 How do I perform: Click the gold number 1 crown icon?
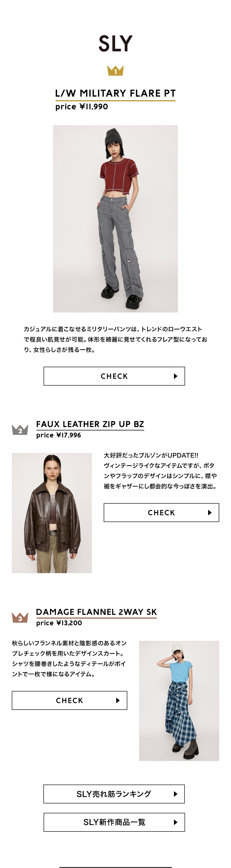click(115, 71)
